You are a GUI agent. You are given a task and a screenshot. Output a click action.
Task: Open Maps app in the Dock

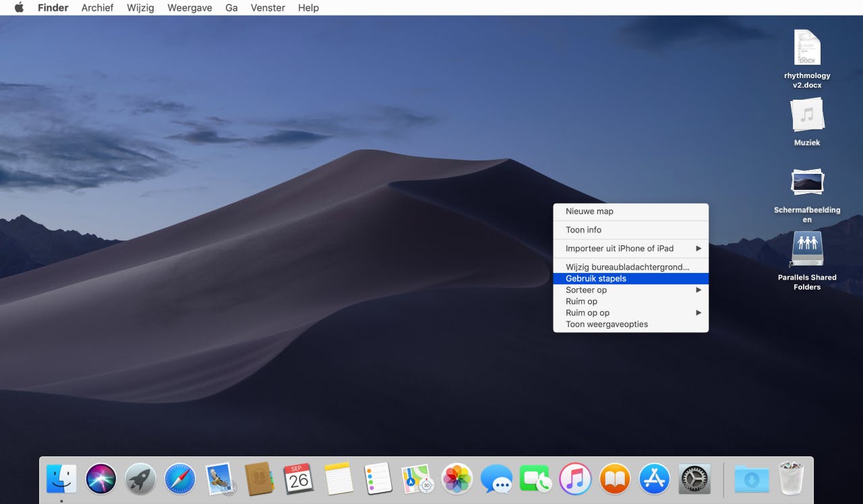coord(417,479)
